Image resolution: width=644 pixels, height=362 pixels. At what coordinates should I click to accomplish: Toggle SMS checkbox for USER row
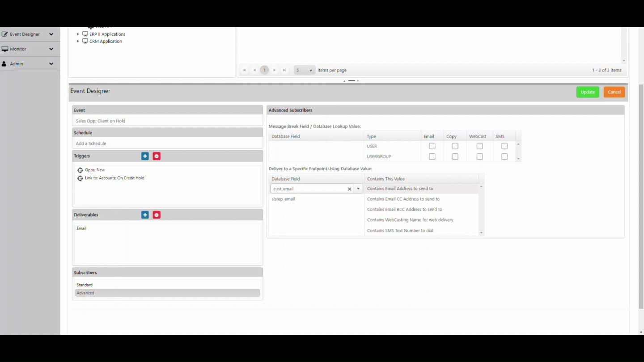coord(504,146)
